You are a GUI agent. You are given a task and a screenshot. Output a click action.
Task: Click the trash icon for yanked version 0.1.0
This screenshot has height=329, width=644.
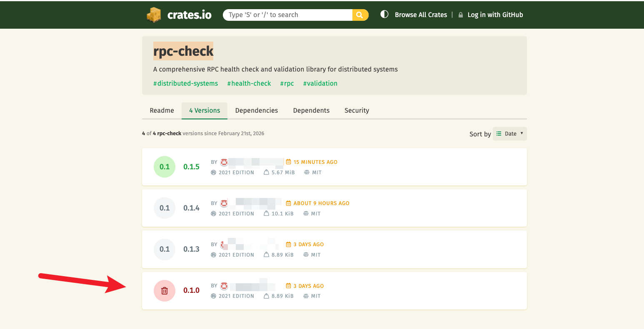click(165, 291)
